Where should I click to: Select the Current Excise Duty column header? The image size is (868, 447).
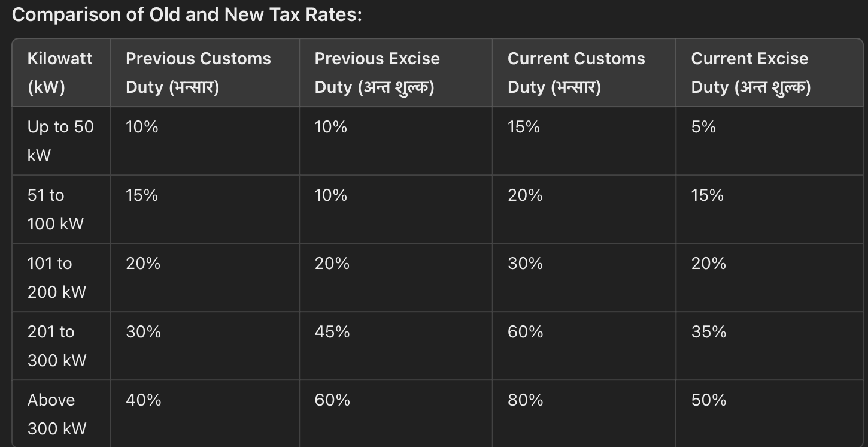(751, 73)
